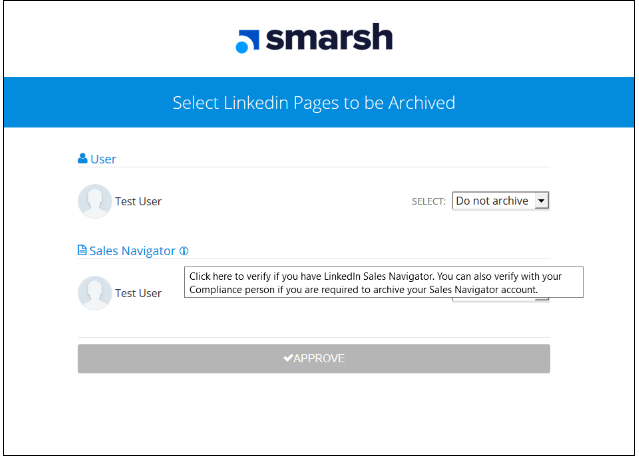639x459 pixels.
Task: Click the person icon beside User heading
Action: click(83, 159)
